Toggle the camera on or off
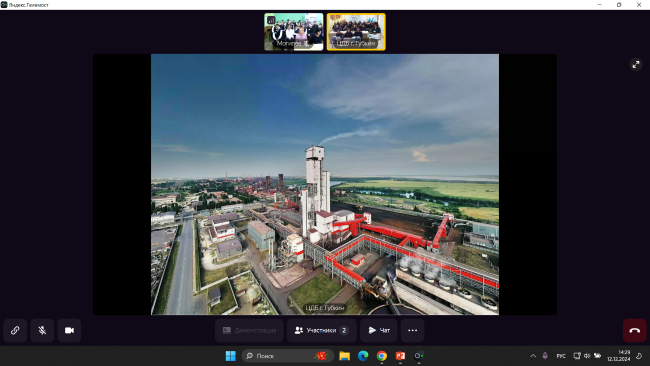The width and height of the screenshot is (650, 366). pyautogui.click(x=69, y=330)
